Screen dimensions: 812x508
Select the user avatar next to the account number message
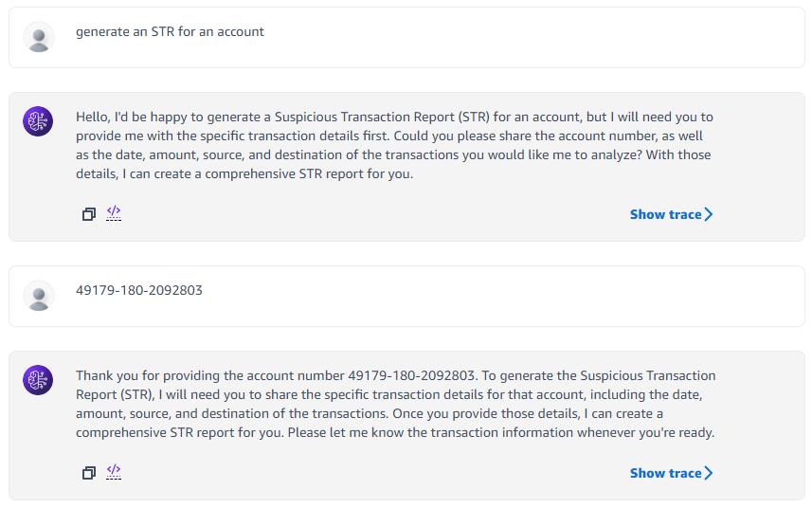38,296
